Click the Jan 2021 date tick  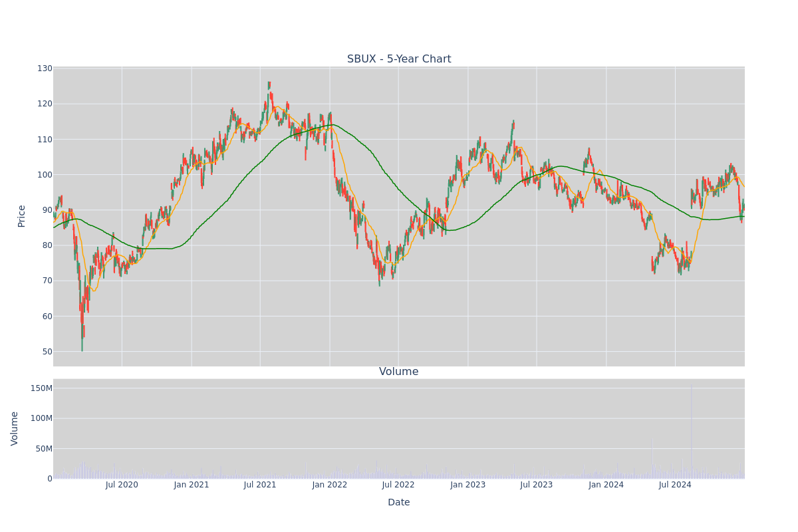[192, 485]
